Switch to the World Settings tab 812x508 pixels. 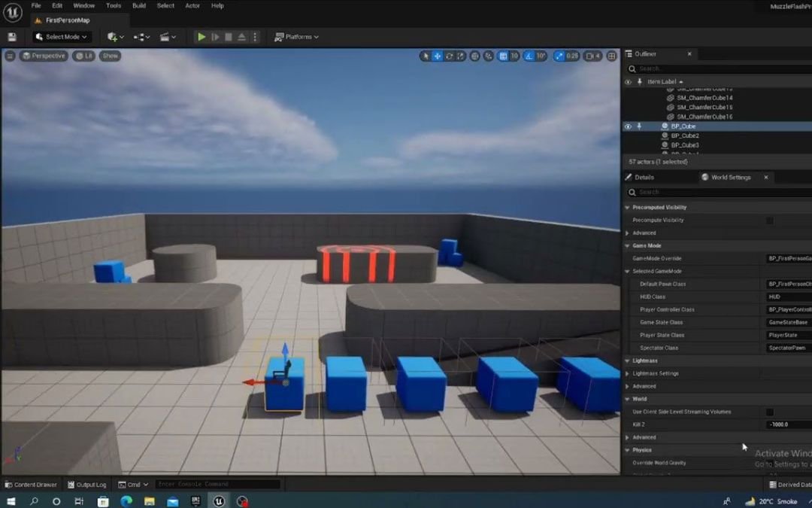[731, 178]
